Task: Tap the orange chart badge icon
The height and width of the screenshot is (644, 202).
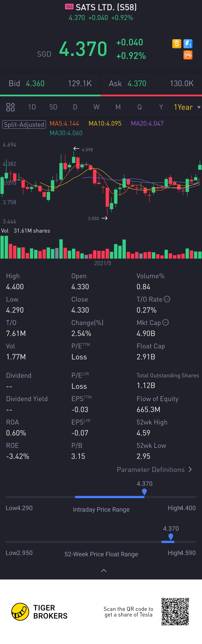Action: (188, 55)
